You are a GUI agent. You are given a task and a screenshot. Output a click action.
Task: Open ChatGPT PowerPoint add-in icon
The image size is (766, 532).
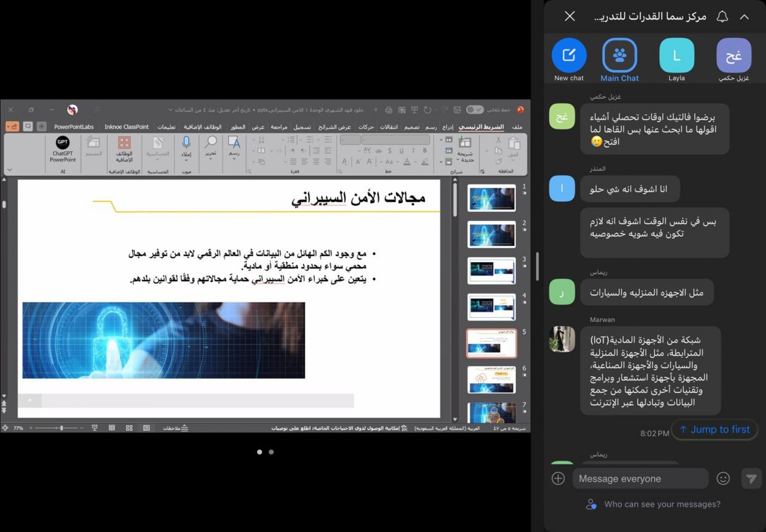pyautogui.click(x=63, y=143)
